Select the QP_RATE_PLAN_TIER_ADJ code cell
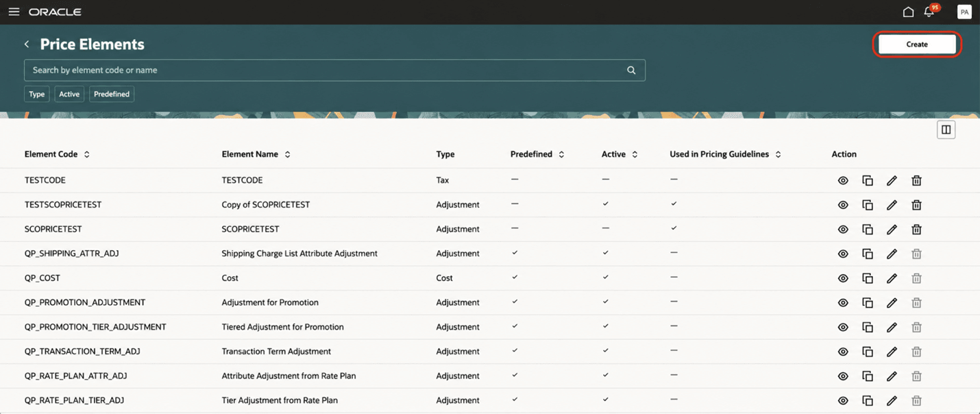Viewport: 980px width, 414px height. click(74, 400)
